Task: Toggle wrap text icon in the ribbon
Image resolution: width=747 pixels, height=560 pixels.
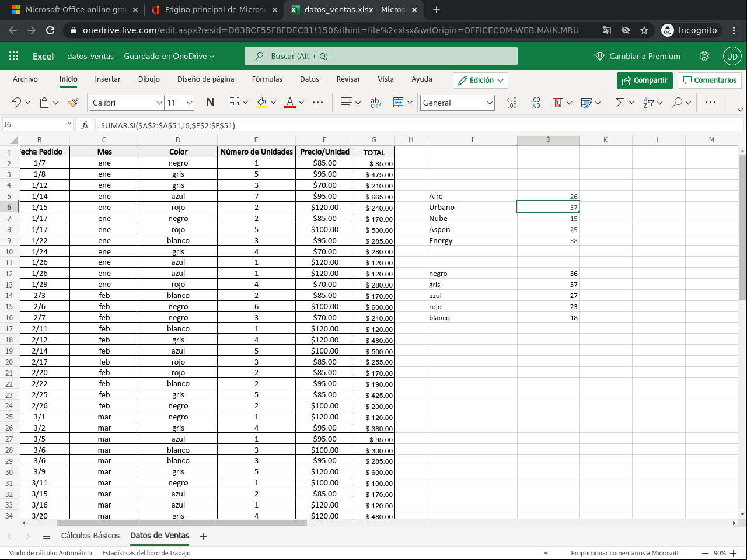Action: coord(375,103)
